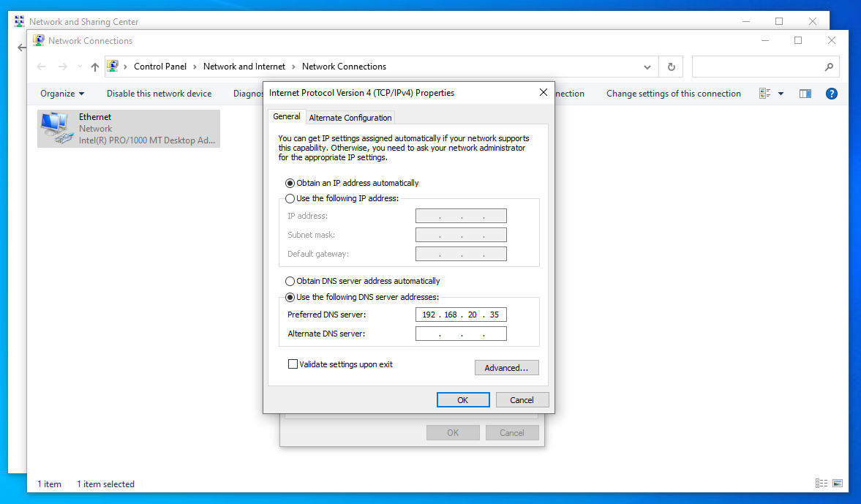Click the Help question mark icon
This screenshot has width=861, height=504.
point(831,94)
